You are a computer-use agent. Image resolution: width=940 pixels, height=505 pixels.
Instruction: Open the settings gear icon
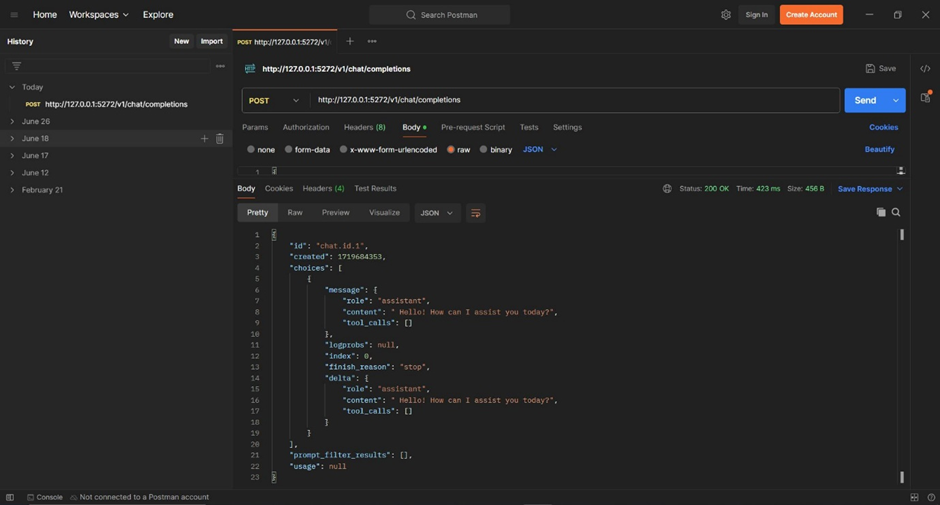tap(726, 15)
